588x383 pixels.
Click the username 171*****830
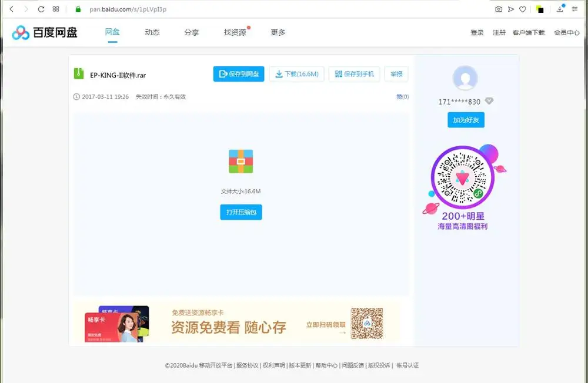tap(459, 102)
